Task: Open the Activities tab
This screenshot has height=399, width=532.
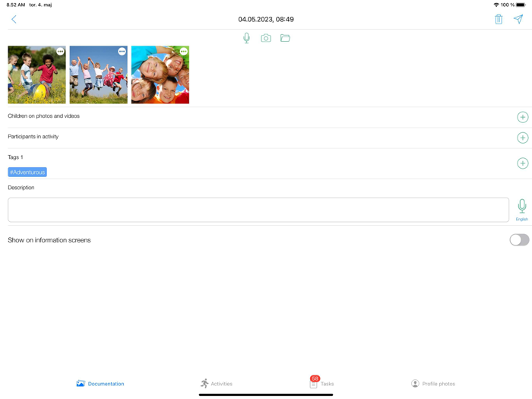Action: pyautogui.click(x=216, y=384)
